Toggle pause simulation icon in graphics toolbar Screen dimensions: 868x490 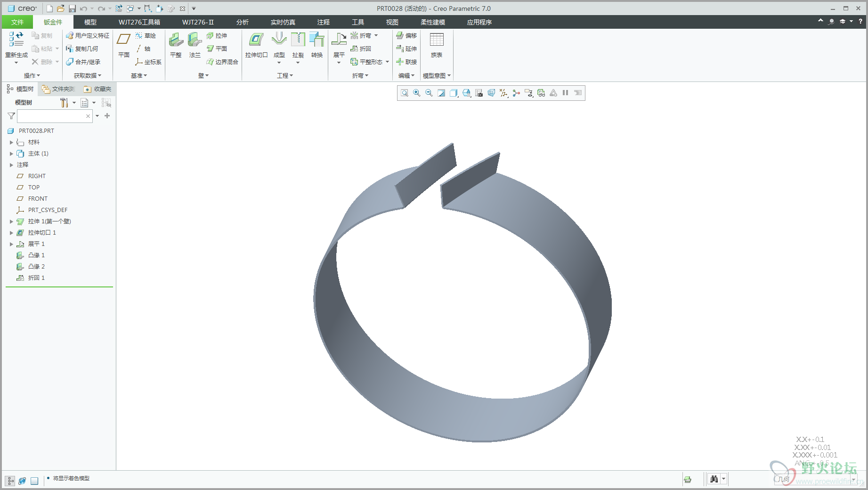(565, 93)
